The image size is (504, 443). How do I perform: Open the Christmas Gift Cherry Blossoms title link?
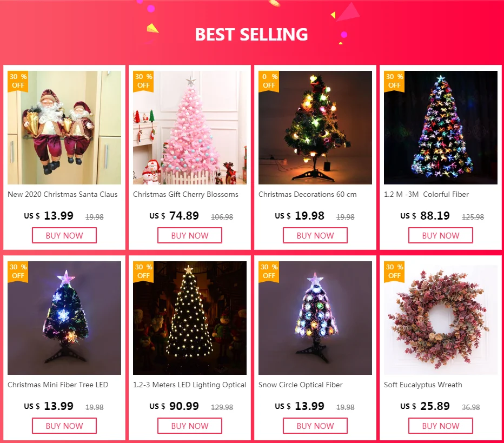pos(185,195)
